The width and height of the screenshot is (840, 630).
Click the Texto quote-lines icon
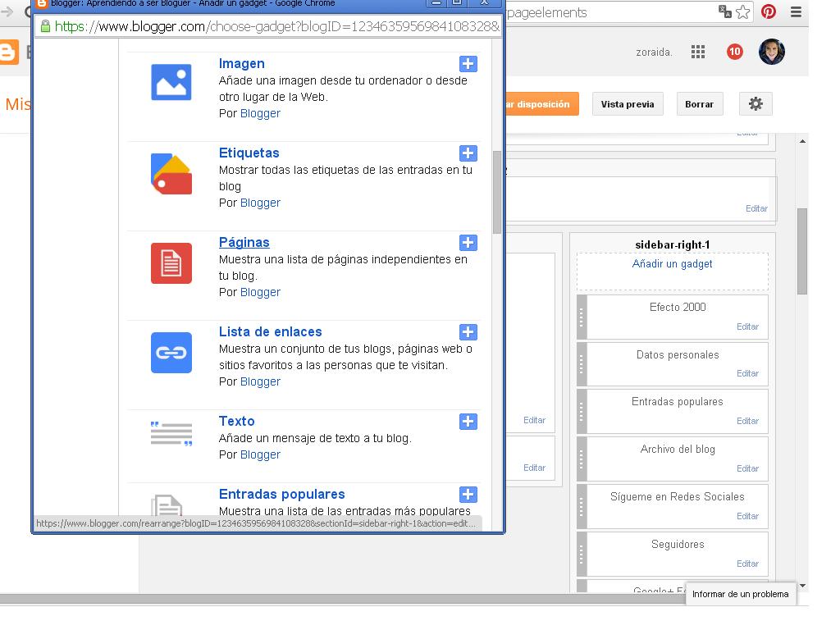(x=171, y=433)
